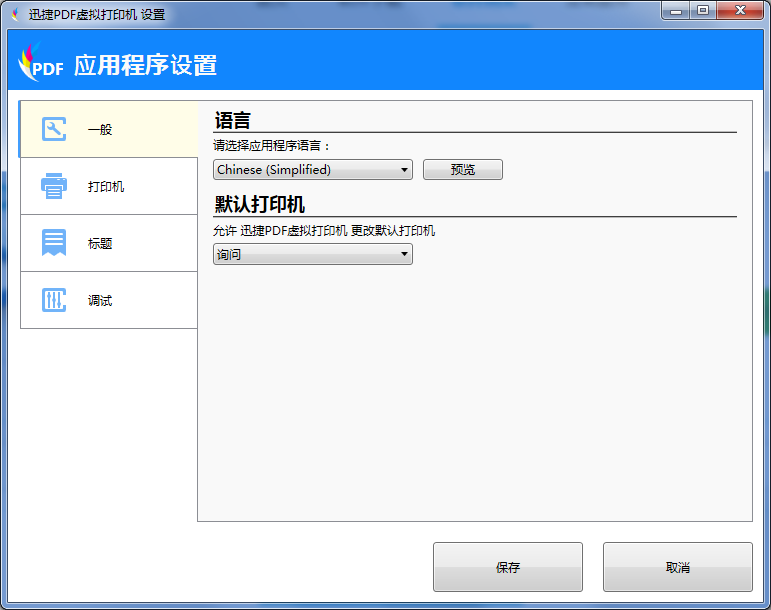
Task: Click the 语言 section heading
Action: 233,120
